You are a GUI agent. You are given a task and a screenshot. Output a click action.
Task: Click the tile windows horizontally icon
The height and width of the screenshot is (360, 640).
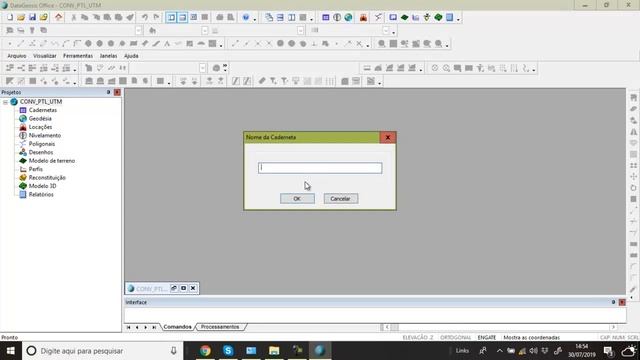[280, 17]
